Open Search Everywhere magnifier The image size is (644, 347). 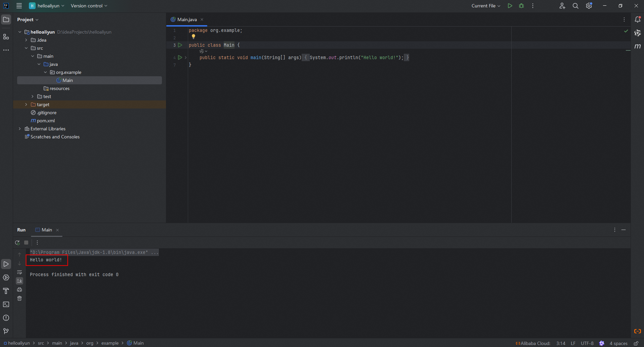coord(575,6)
